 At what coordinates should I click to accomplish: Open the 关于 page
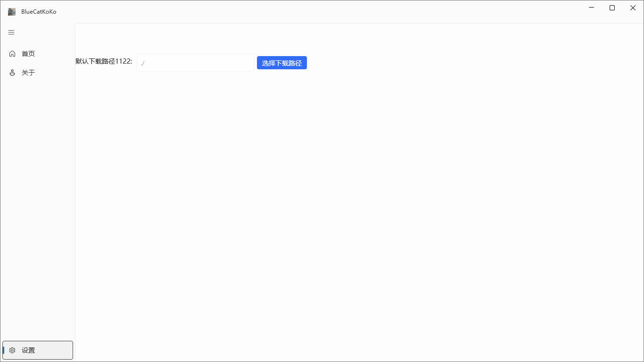tap(38, 73)
